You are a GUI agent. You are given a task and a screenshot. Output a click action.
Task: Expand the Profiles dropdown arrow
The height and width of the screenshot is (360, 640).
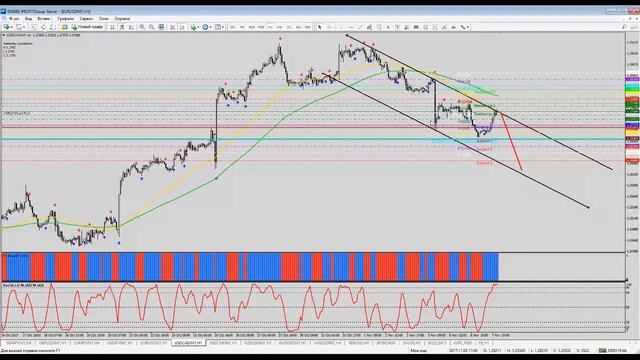pyautogui.click(x=24, y=27)
